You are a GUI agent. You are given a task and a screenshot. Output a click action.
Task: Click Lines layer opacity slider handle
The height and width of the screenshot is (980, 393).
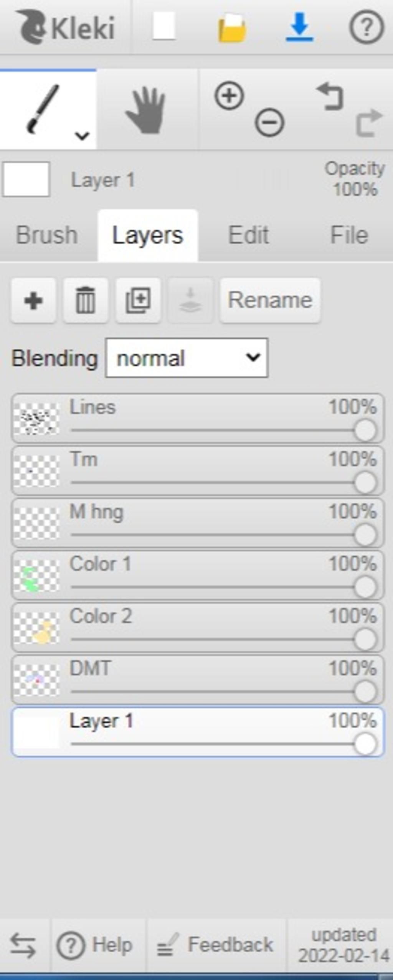pos(365,430)
